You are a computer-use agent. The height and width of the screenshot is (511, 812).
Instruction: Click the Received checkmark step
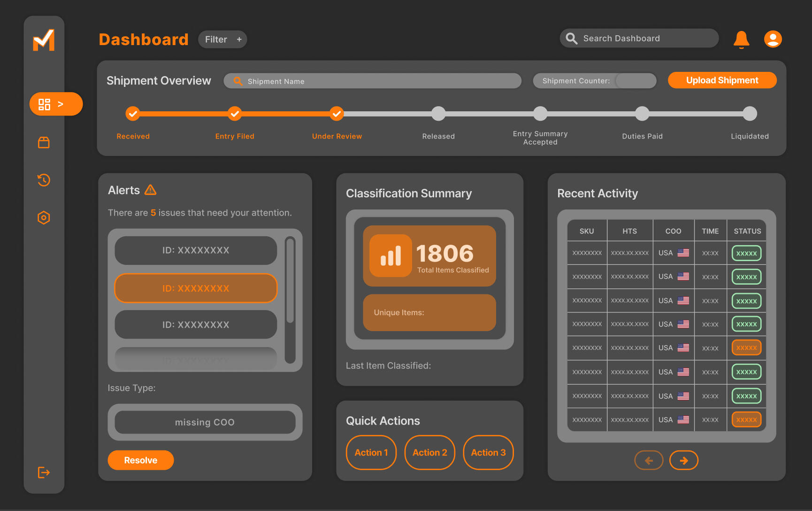pos(133,114)
